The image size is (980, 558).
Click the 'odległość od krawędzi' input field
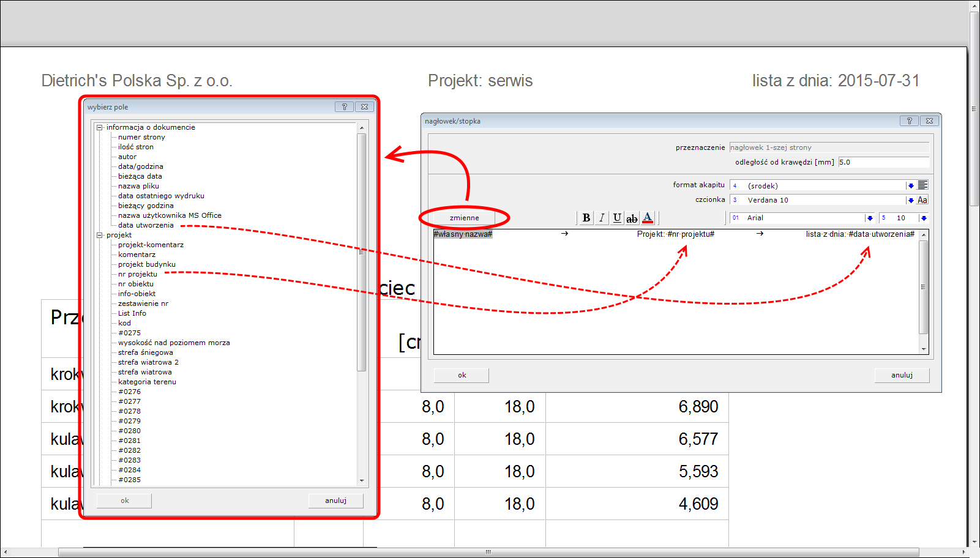pos(883,162)
